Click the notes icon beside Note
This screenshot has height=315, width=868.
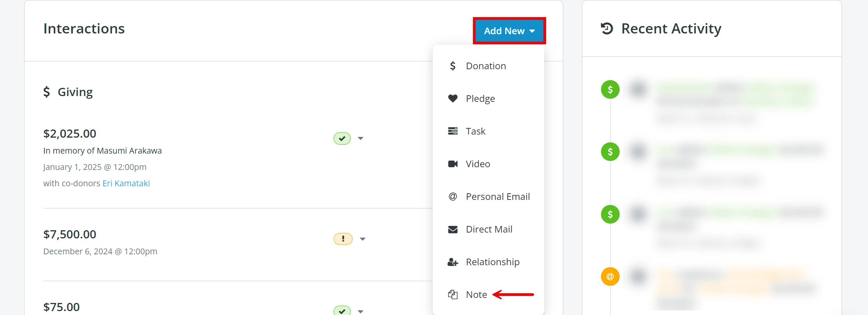pyautogui.click(x=453, y=295)
